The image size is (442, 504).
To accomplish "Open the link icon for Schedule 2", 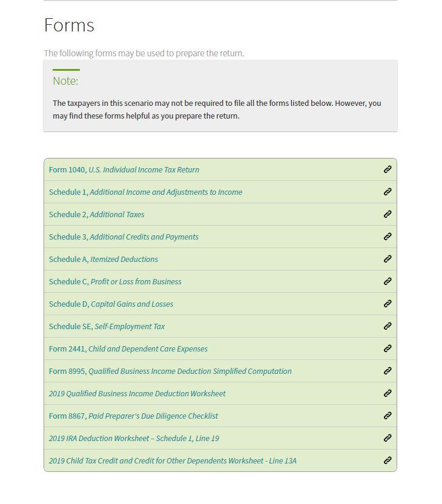I will coord(387,214).
